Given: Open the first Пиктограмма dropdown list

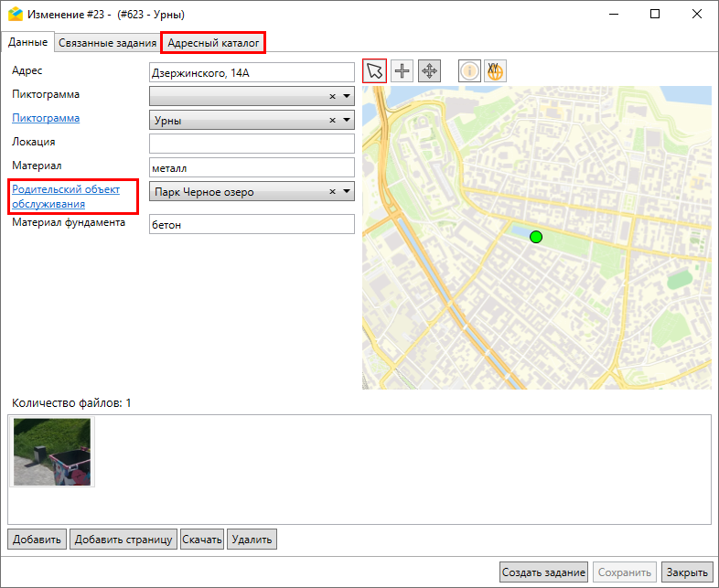Looking at the screenshot, I should [347, 96].
